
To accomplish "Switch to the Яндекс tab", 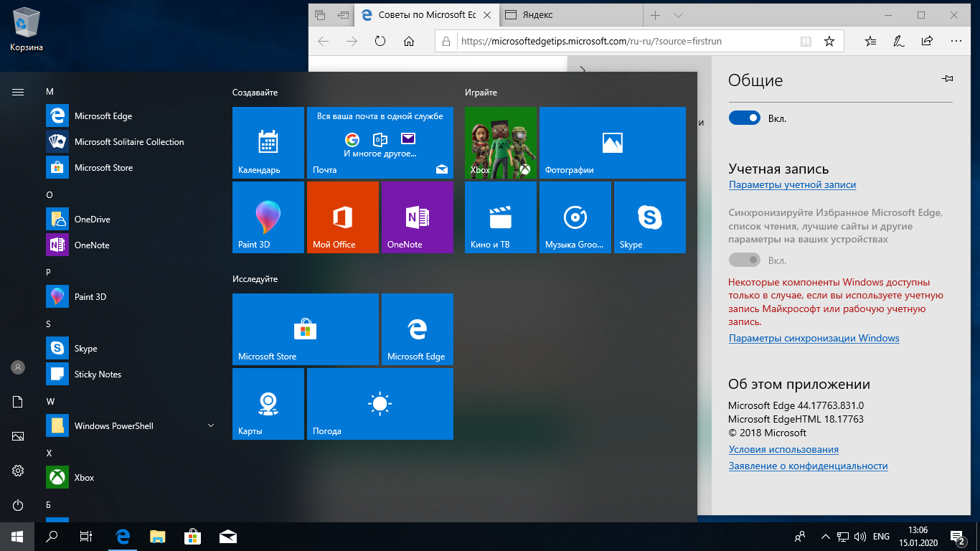I will (570, 15).
